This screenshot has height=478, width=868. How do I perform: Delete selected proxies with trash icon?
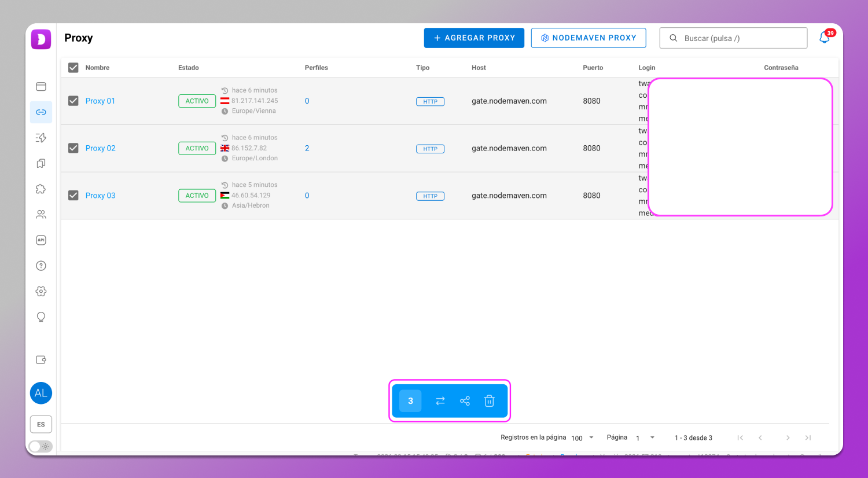490,400
